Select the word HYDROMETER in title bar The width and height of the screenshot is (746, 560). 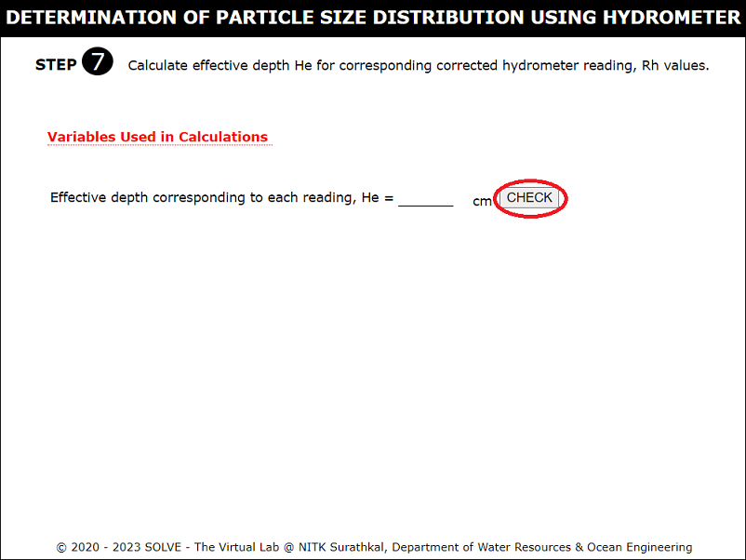tap(665, 18)
